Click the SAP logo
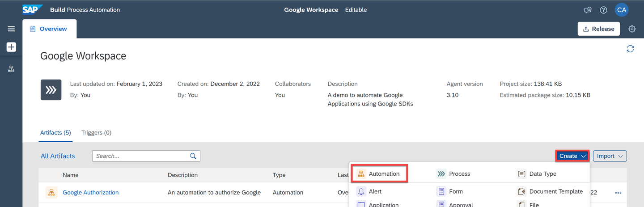 tap(33, 9)
